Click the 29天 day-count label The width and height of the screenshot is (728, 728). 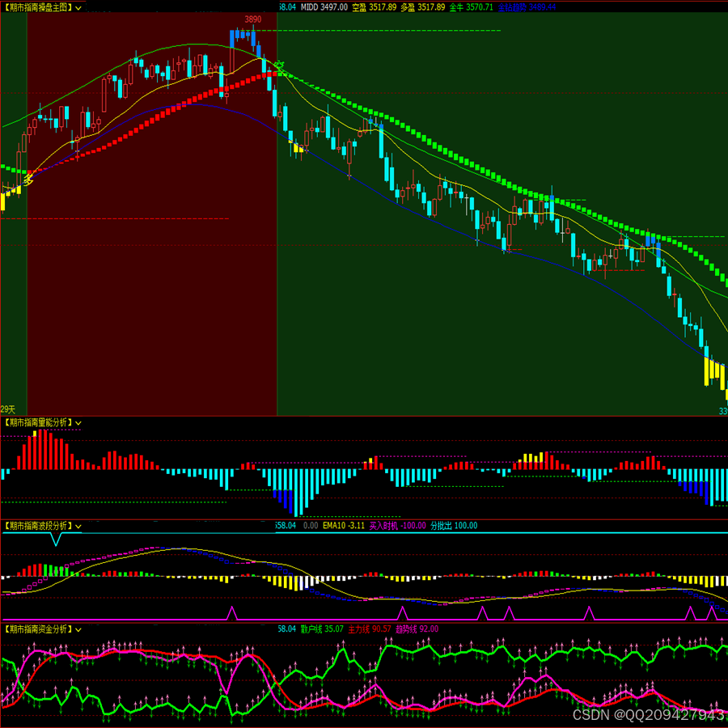pyautogui.click(x=8, y=409)
